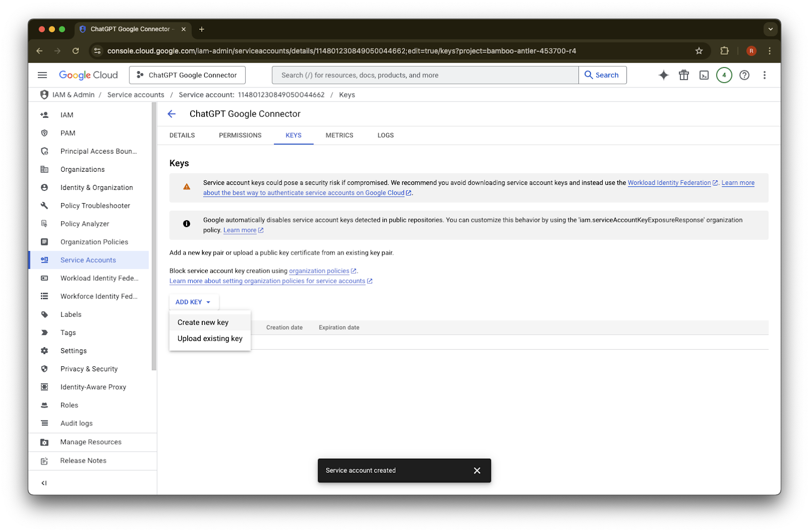Bookmark this page with the star icon
Image resolution: width=809 pixels, height=532 pixels.
699,51
